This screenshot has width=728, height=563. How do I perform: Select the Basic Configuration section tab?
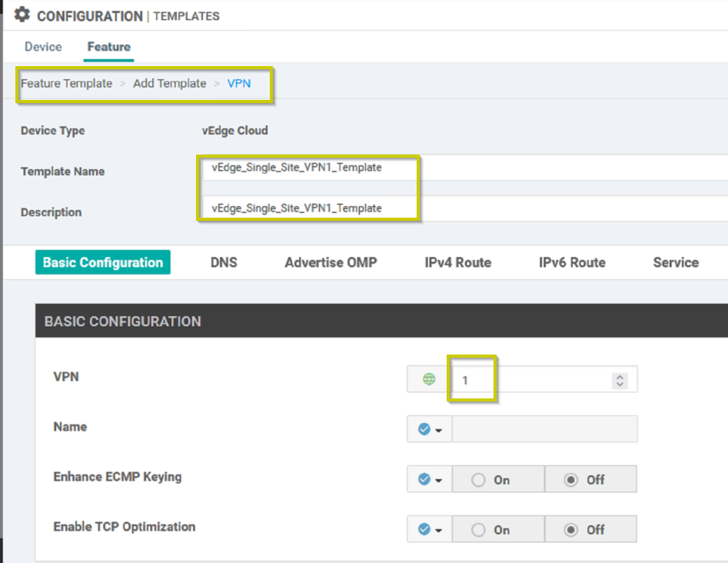point(102,262)
